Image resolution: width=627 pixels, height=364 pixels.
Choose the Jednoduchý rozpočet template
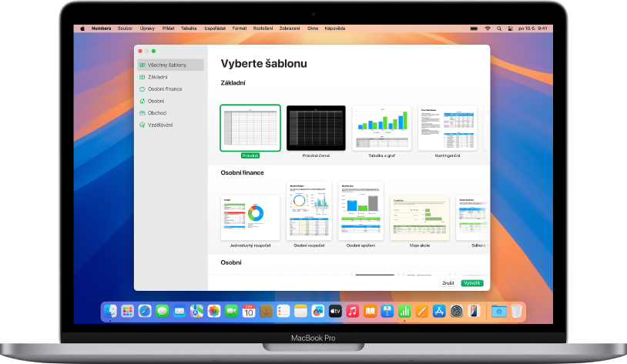point(250,218)
